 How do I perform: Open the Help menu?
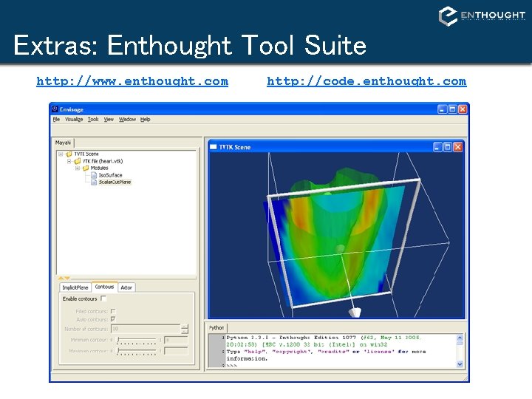coord(146,119)
